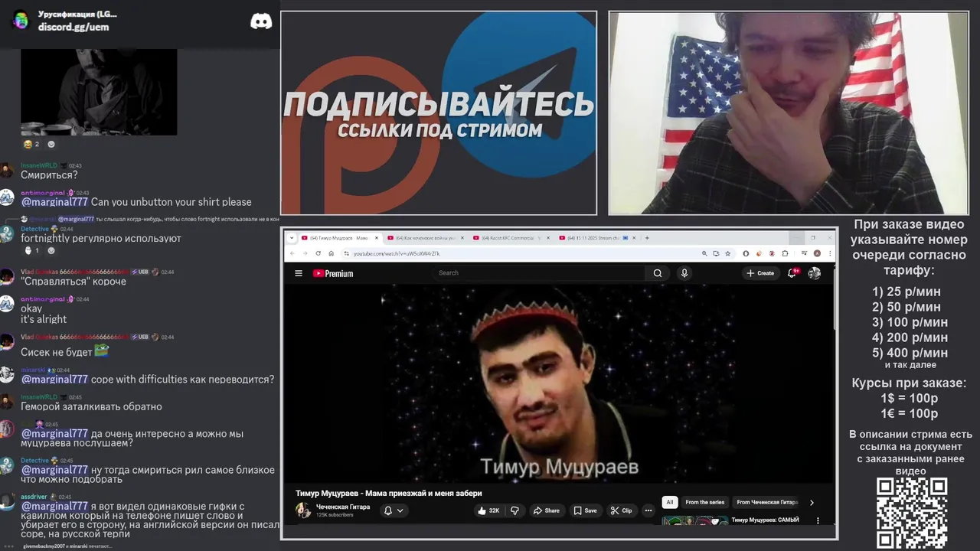Open the YouTube notifications bell

[793, 272]
